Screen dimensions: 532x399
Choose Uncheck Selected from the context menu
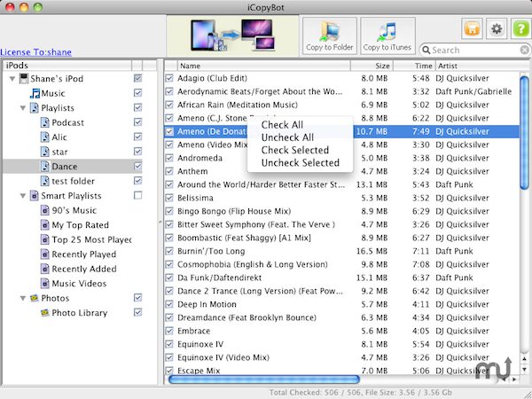pos(301,163)
